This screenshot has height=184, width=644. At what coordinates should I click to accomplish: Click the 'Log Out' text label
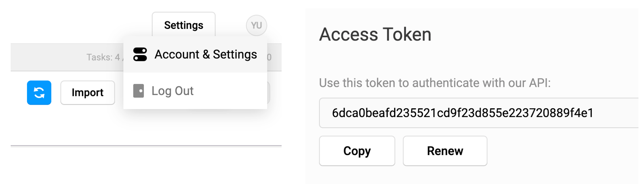click(173, 91)
